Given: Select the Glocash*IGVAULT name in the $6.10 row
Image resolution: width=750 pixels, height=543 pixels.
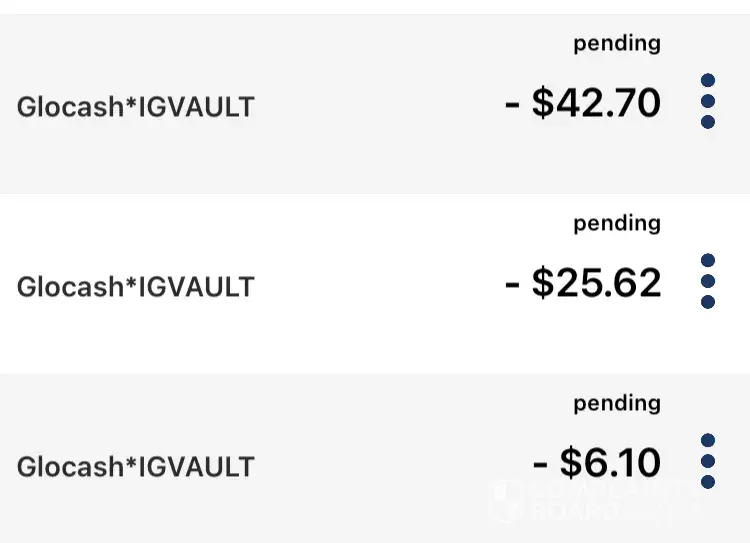Looking at the screenshot, I should 136,466.
